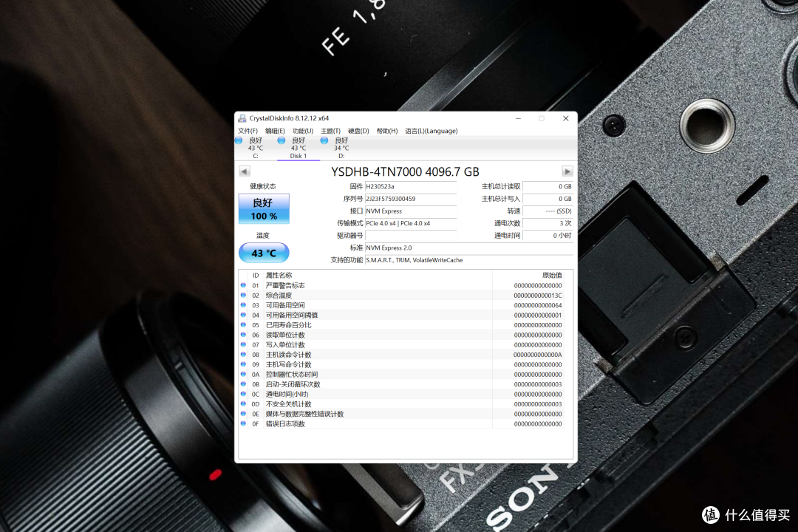Open the 编辑(E) menu
This screenshot has height=532, width=798.
pos(275,131)
